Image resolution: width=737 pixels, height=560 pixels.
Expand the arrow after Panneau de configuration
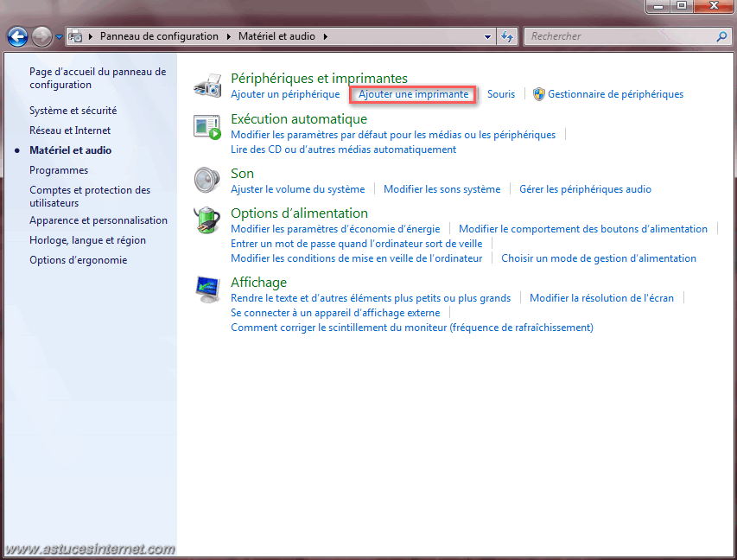(x=229, y=36)
